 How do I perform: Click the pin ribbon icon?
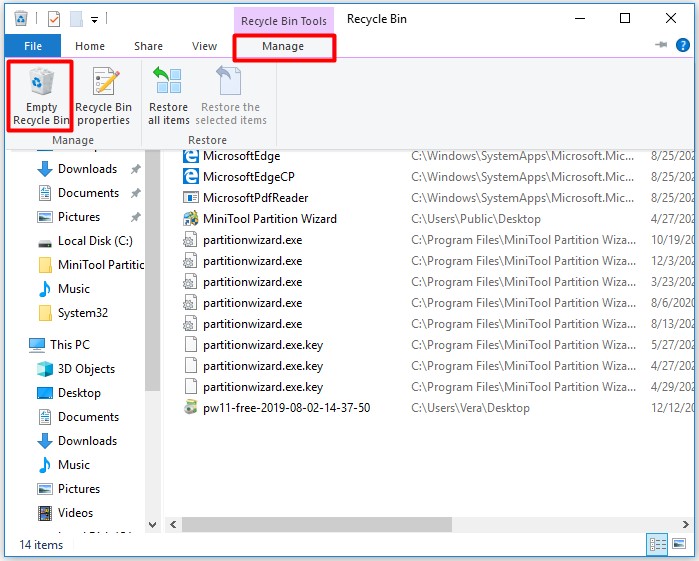point(661,45)
